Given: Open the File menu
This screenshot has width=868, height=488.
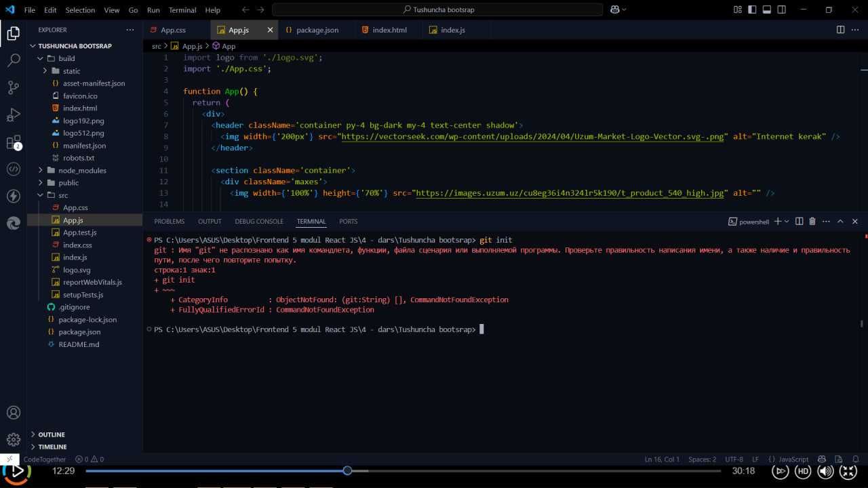Looking at the screenshot, I should pos(30,10).
